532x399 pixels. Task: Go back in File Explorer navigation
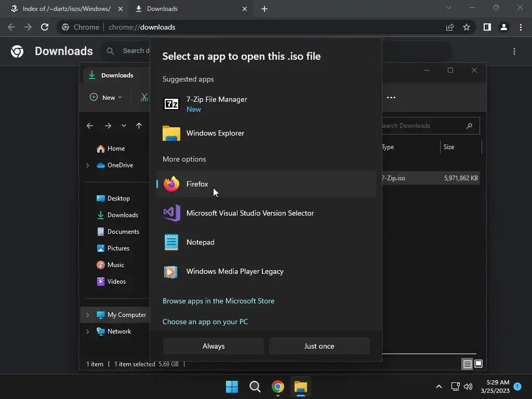[x=90, y=126]
